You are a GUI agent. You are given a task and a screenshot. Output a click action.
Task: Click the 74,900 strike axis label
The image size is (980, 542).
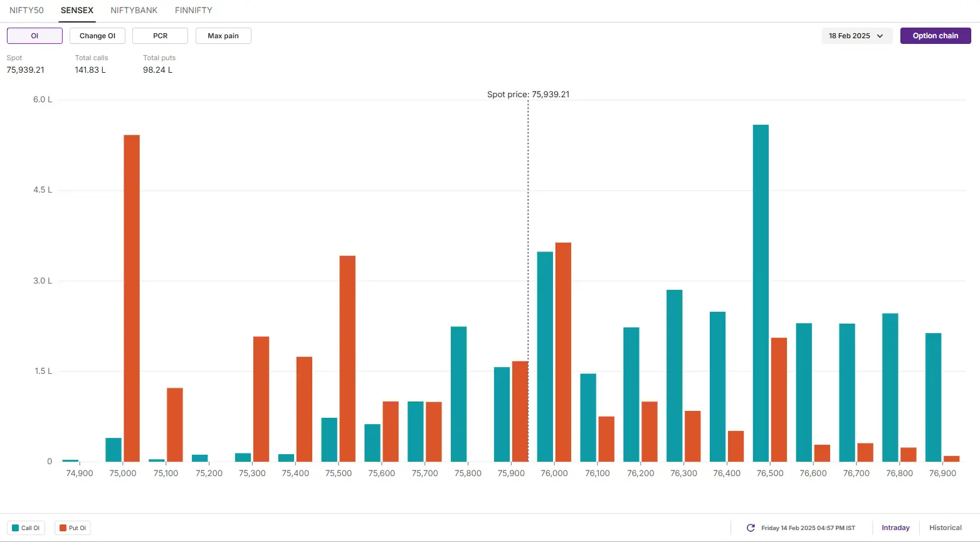pyautogui.click(x=80, y=473)
